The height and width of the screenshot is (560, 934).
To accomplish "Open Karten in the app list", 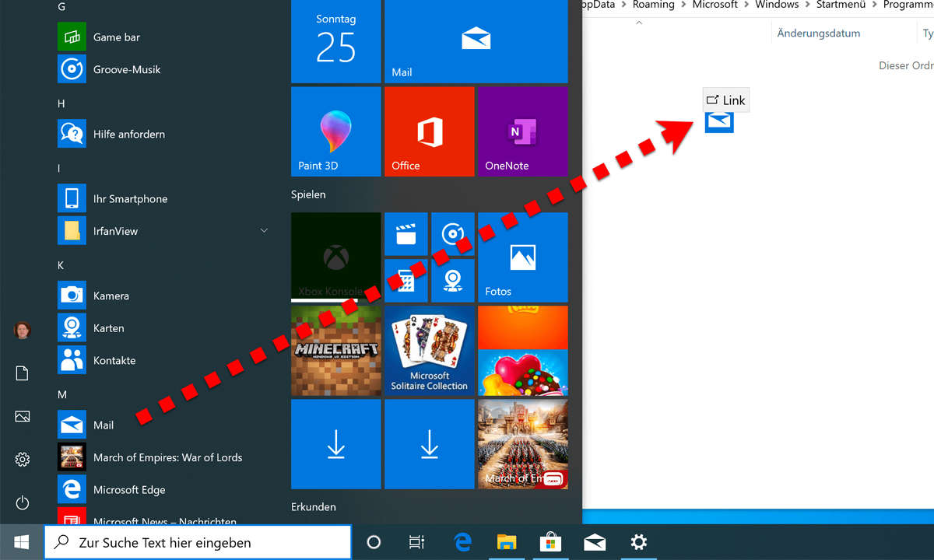I will 163,328.
